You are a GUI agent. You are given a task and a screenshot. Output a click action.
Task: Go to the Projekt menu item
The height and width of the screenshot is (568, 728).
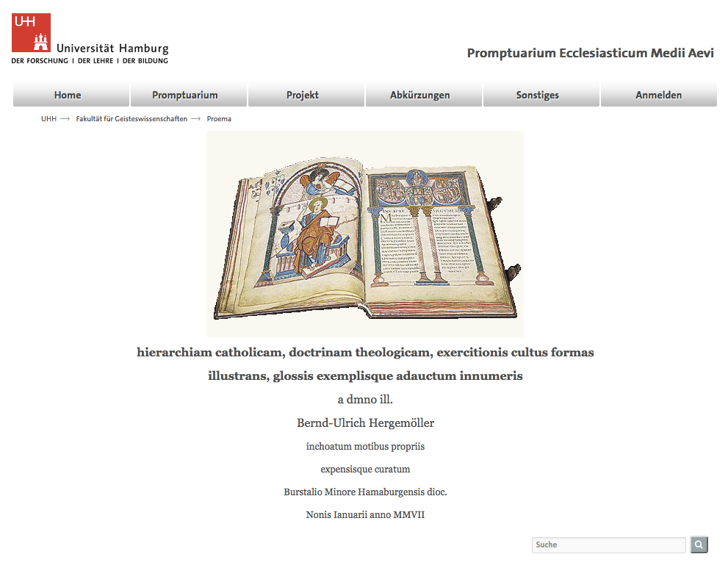point(306,95)
